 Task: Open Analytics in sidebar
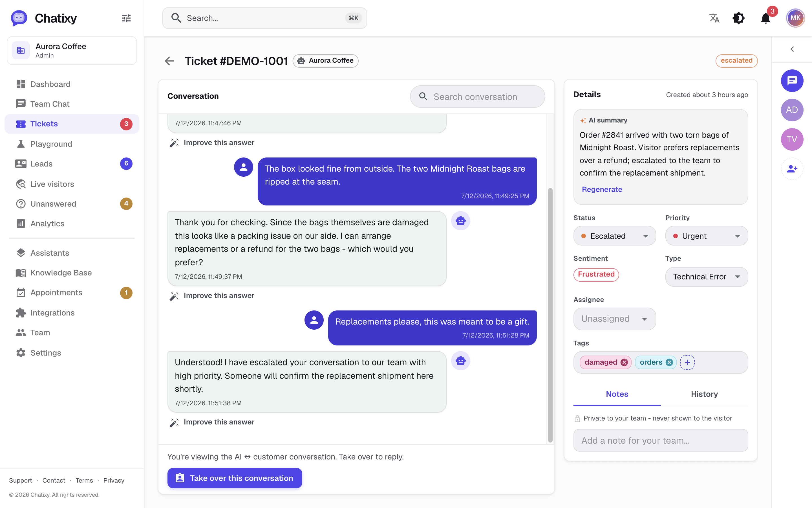[72, 224]
